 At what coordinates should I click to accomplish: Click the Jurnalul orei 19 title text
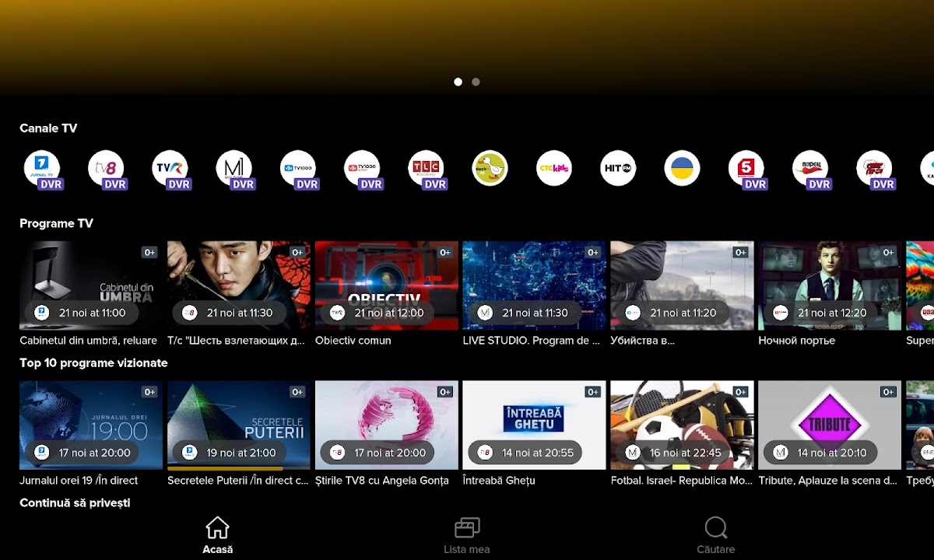click(x=79, y=481)
